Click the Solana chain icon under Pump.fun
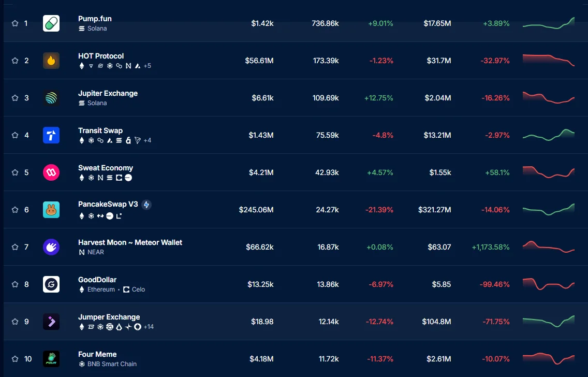This screenshot has height=377, width=588. [x=81, y=28]
